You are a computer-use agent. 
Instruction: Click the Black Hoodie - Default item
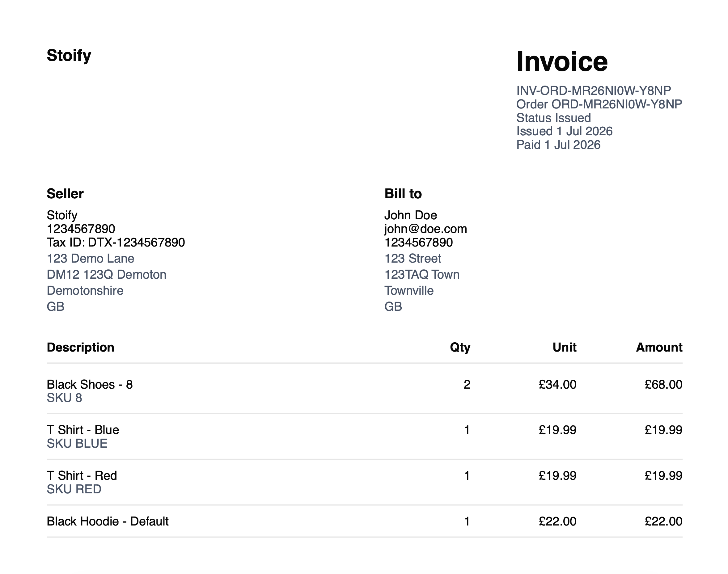click(x=108, y=521)
